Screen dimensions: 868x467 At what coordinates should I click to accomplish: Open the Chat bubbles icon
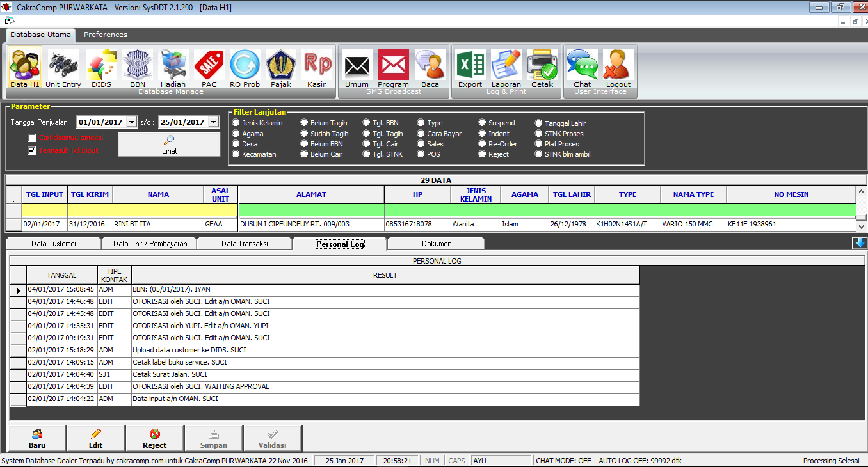coord(582,66)
